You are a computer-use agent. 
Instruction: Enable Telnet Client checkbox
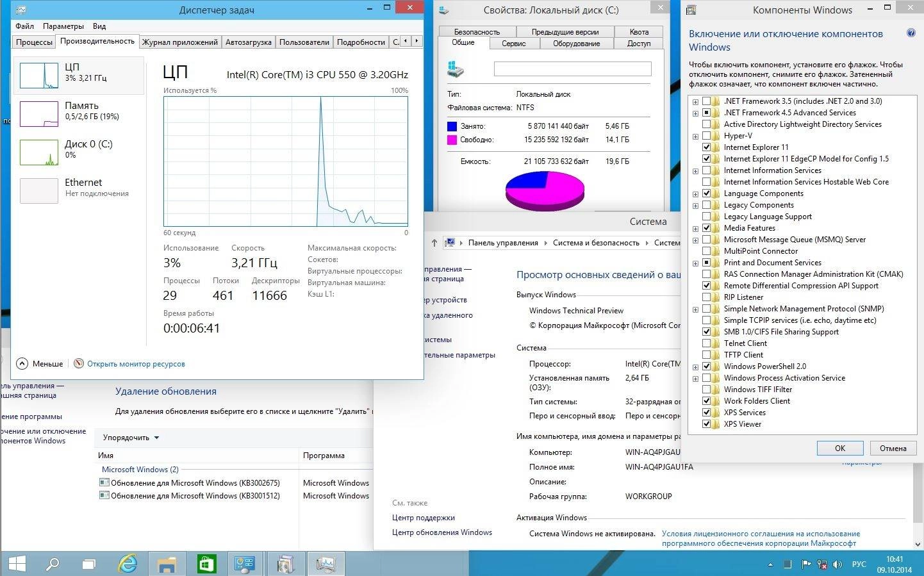[706, 343]
